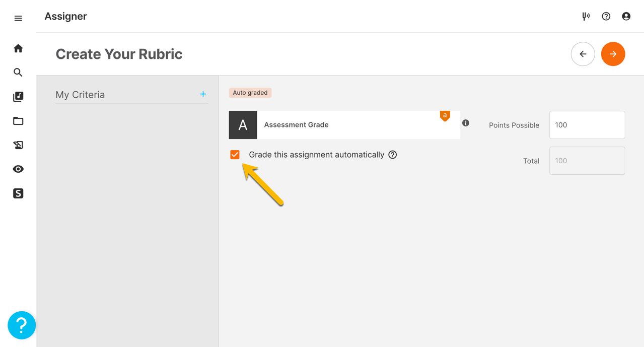Open the music library sidebar icon
Image resolution: width=644 pixels, height=347 pixels.
(x=18, y=97)
